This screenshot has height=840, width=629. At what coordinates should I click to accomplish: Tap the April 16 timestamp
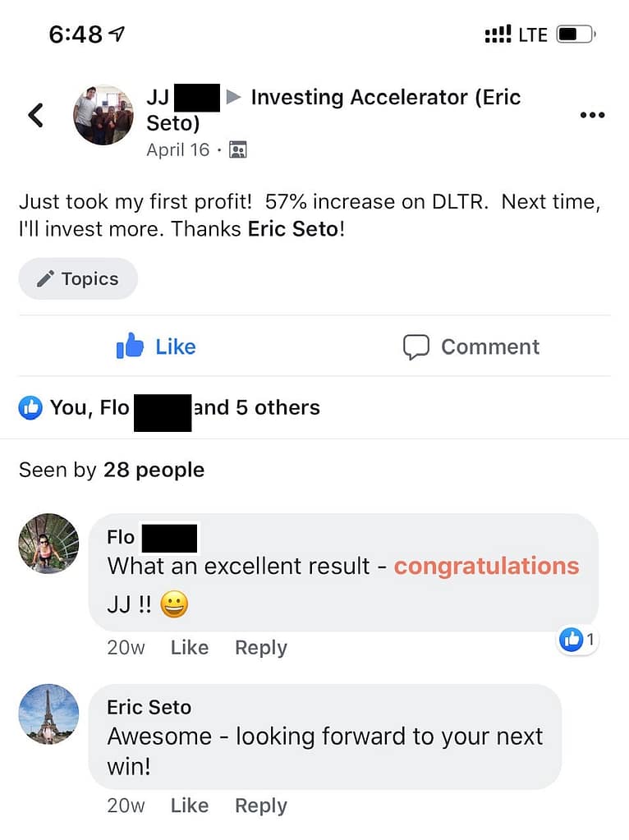tap(177, 149)
